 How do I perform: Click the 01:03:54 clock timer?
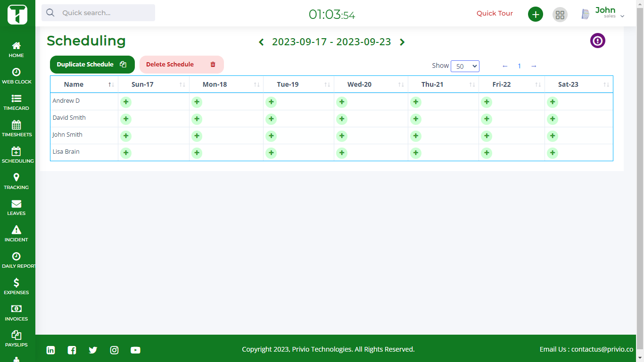pyautogui.click(x=332, y=15)
